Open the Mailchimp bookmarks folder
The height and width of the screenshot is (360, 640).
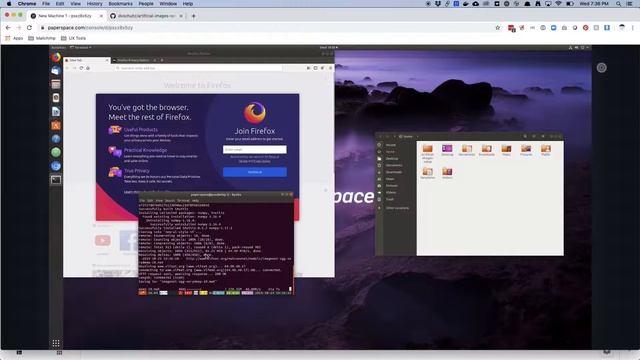click(42, 38)
